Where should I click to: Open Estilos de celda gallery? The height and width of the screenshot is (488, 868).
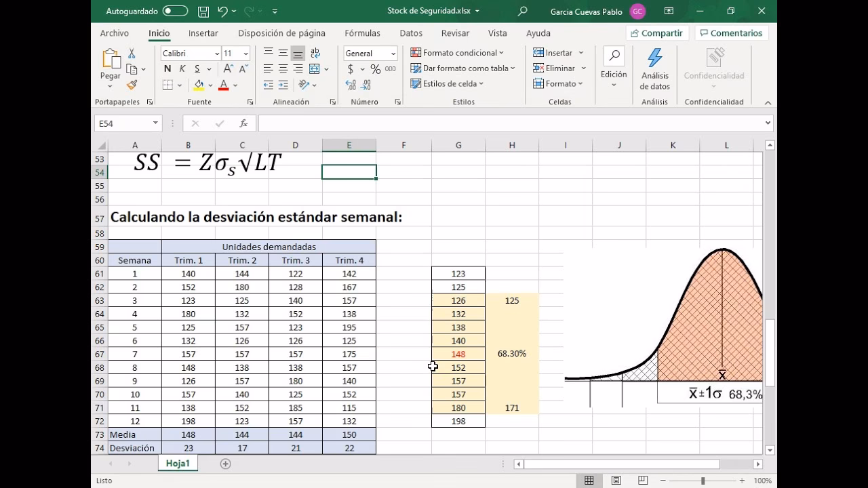point(447,83)
